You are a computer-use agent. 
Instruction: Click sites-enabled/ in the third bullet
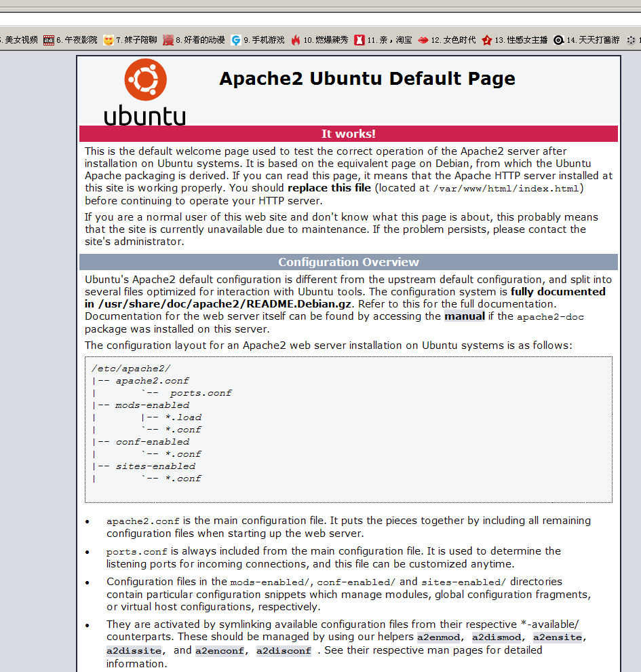point(464,582)
